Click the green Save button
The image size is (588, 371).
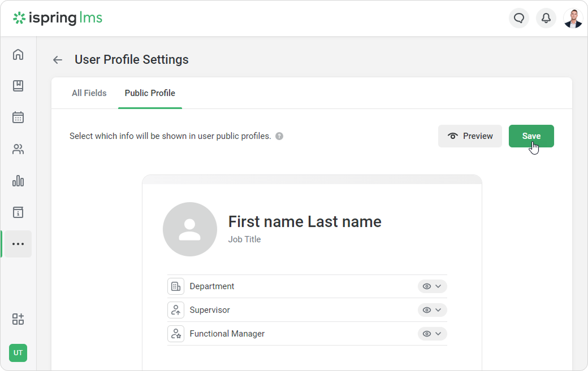pyautogui.click(x=531, y=136)
